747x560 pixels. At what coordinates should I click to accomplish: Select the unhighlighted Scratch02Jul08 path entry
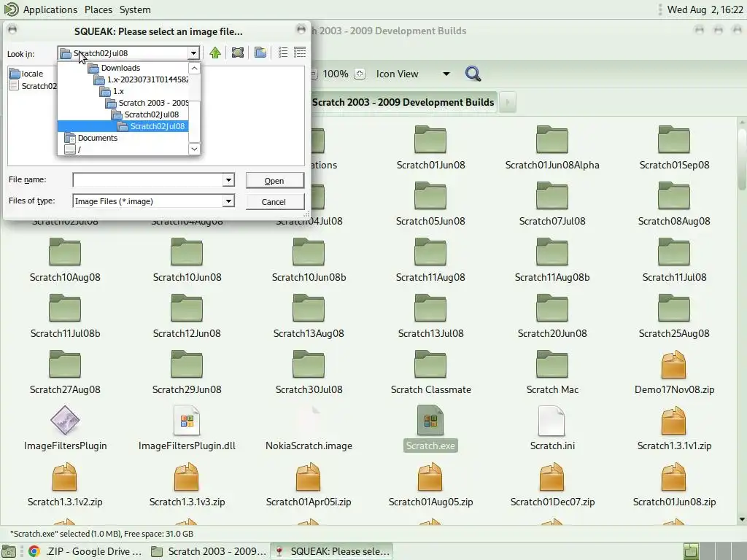pyautogui.click(x=146, y=114)
